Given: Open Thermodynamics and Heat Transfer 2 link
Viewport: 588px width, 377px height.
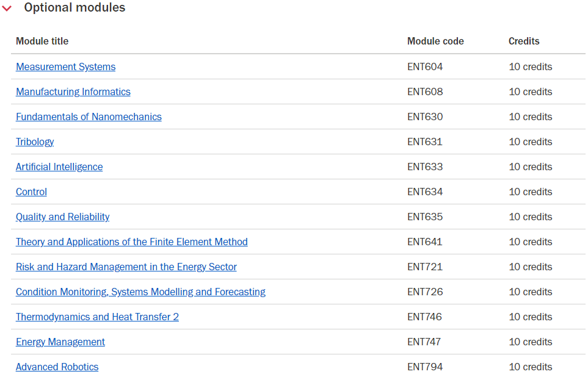Looking at the screenshot, I should click(97, 317).
